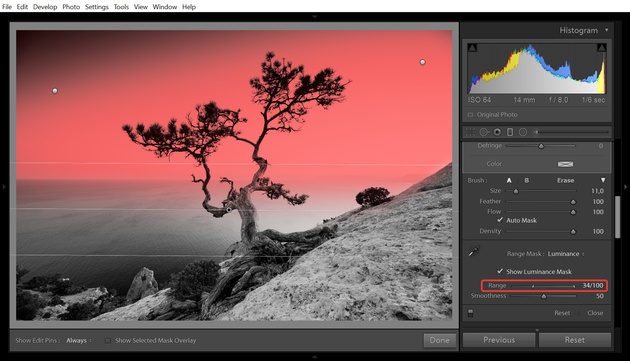
Task: Select the Graduated Filter tool icon
Action: (510, 132)
